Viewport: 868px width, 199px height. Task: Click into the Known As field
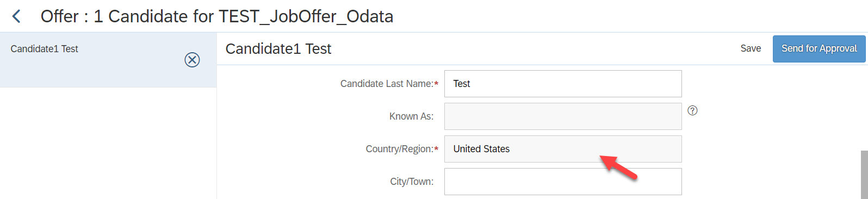[x=563, y=116]
